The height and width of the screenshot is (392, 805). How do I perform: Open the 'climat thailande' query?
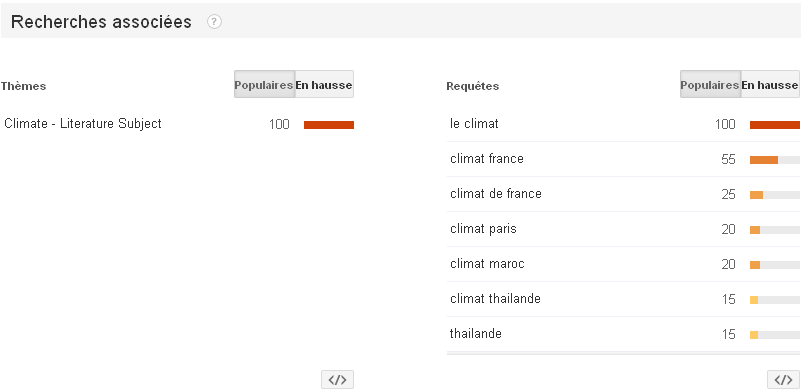click(x=495, y=298)
